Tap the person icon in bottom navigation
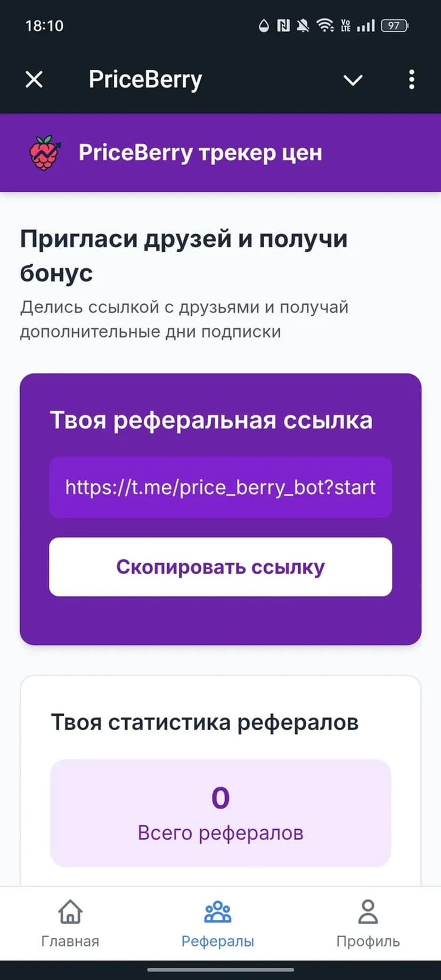This screenshot has width=441, height=980. [x=367, y=912]
